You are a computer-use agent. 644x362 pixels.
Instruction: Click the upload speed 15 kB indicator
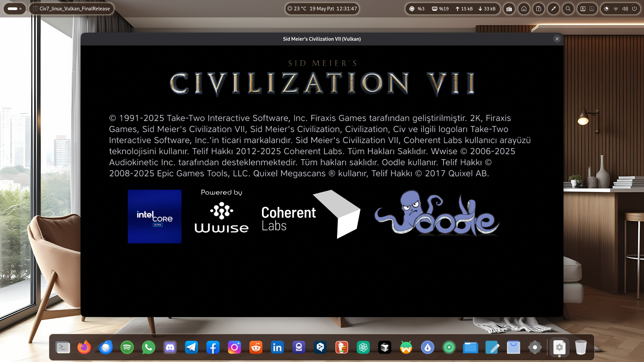click(x=464, y=9)
